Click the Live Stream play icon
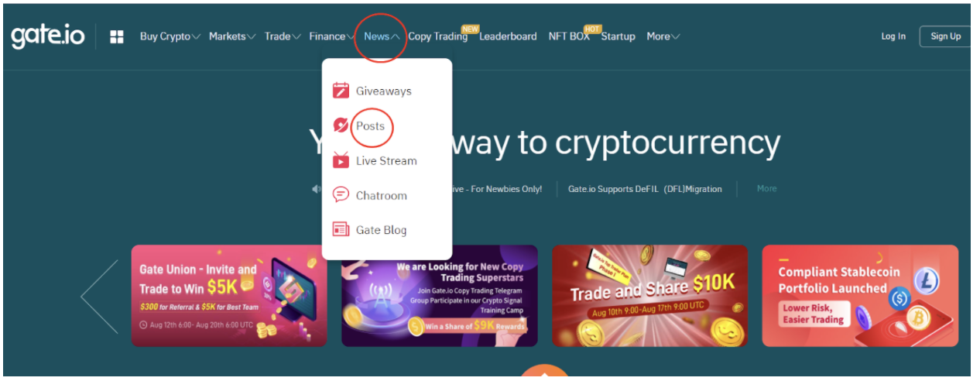980x381 pixels. (341, 160)
